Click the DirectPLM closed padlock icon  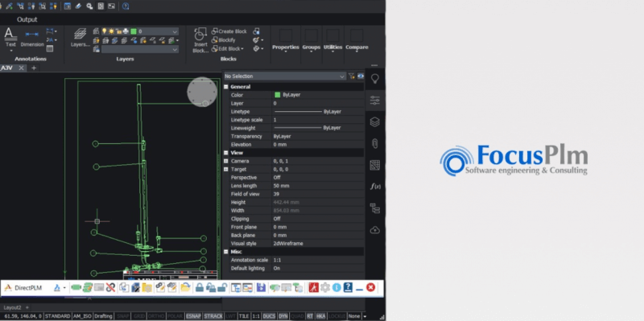click(x=199, y=287)
